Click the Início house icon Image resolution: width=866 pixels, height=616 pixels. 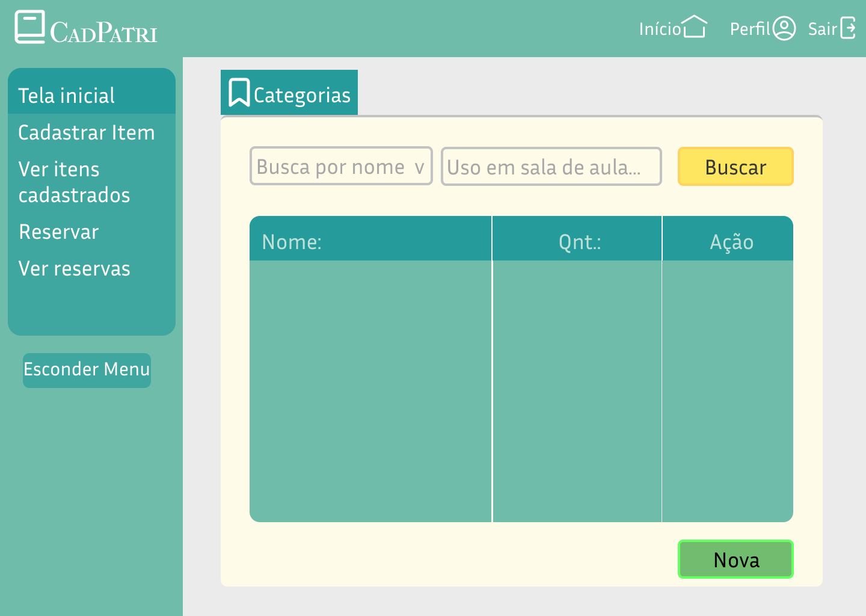coord(695,26)
